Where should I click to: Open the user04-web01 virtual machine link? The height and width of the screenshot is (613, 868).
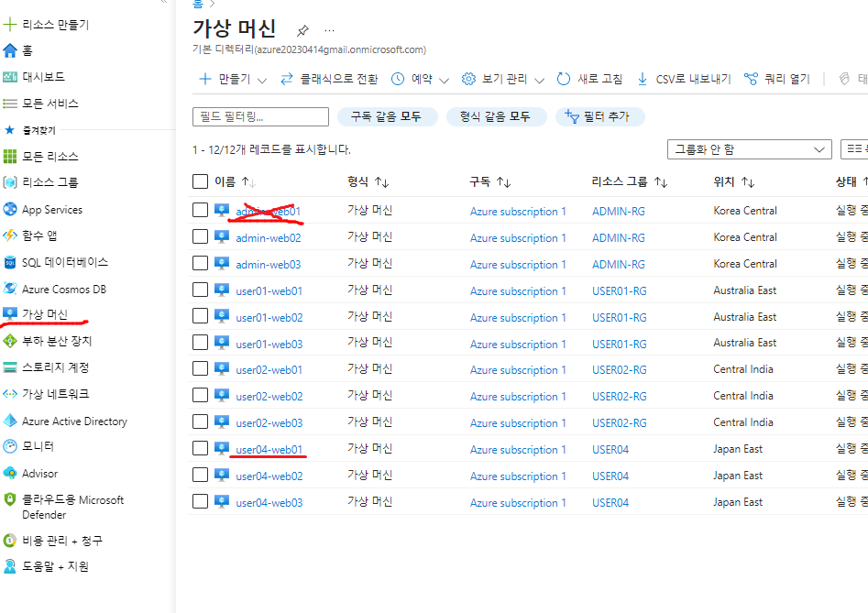pyautogui.click(x=269, y=449)
